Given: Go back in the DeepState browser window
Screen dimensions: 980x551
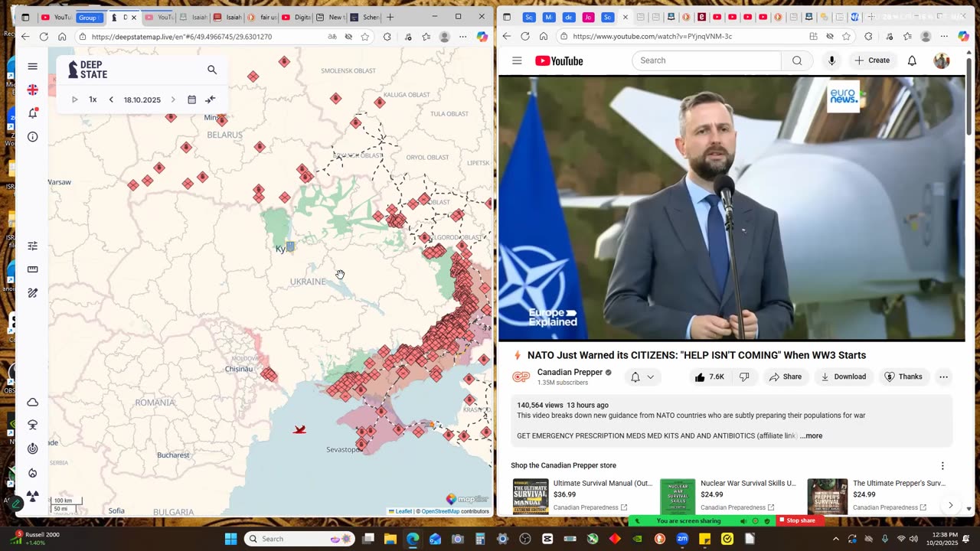Looking at the screenshot, I should click(25, 36).
